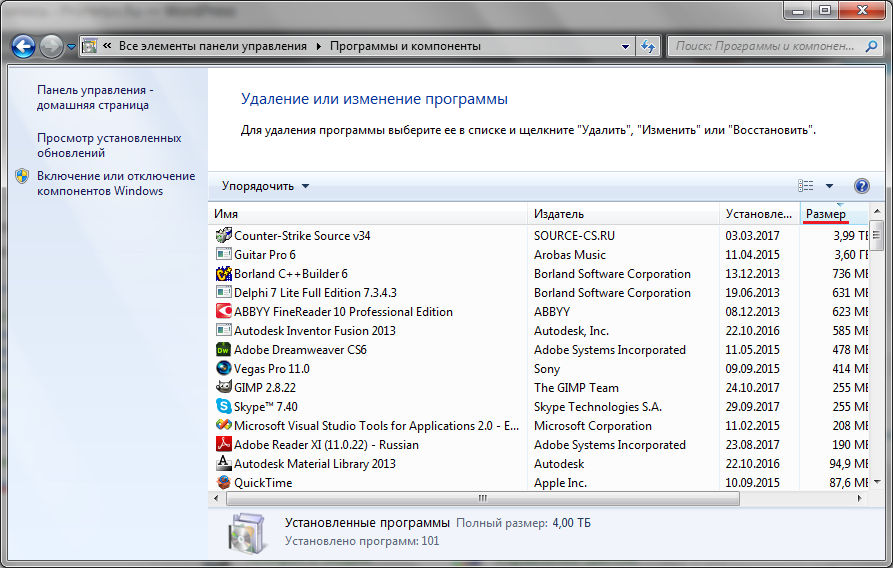Select the Guitar Pro 6 icon
The height and width of the screenshot is (568, 893).
(224, 255)
